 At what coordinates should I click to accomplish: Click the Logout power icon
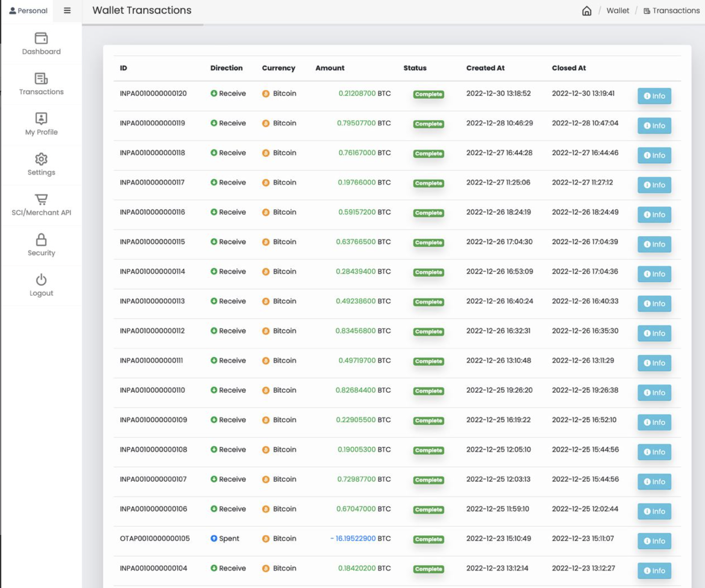coord(41,280)
